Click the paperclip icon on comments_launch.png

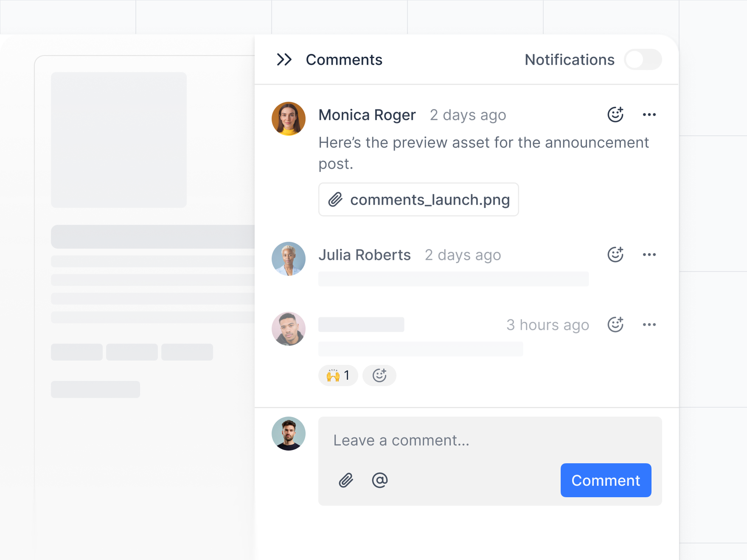pyautogui.click(x=335, y=199)
